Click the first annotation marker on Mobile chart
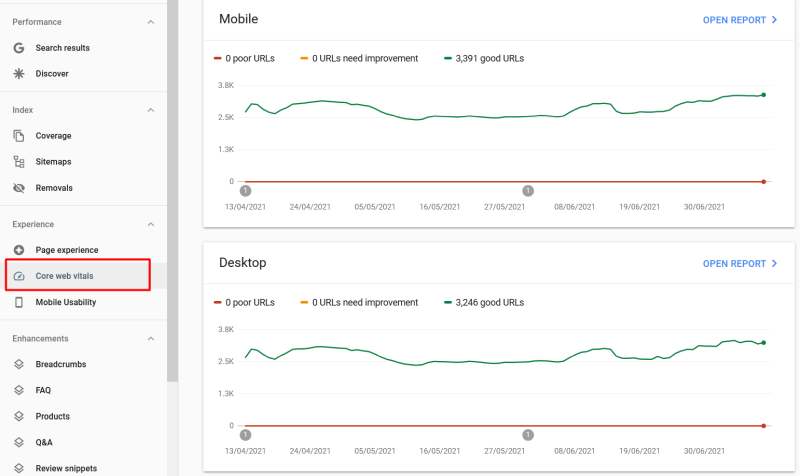This screenshot has height=476, width=800. pyautogui.click(x=246, y=190)
